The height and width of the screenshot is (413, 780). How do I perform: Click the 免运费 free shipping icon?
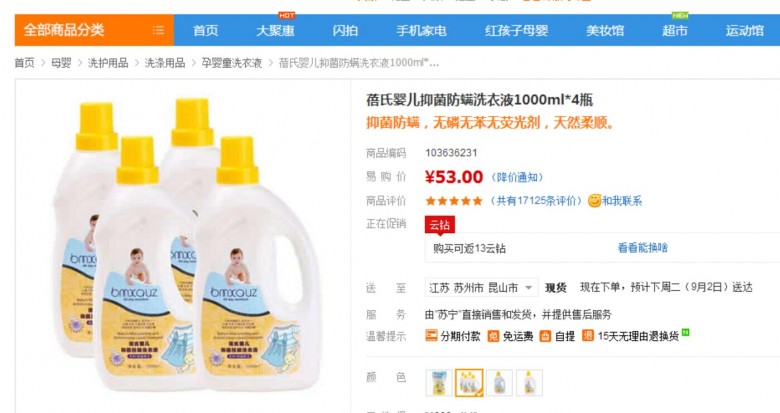pyautogui.click(x=493, y=336)
